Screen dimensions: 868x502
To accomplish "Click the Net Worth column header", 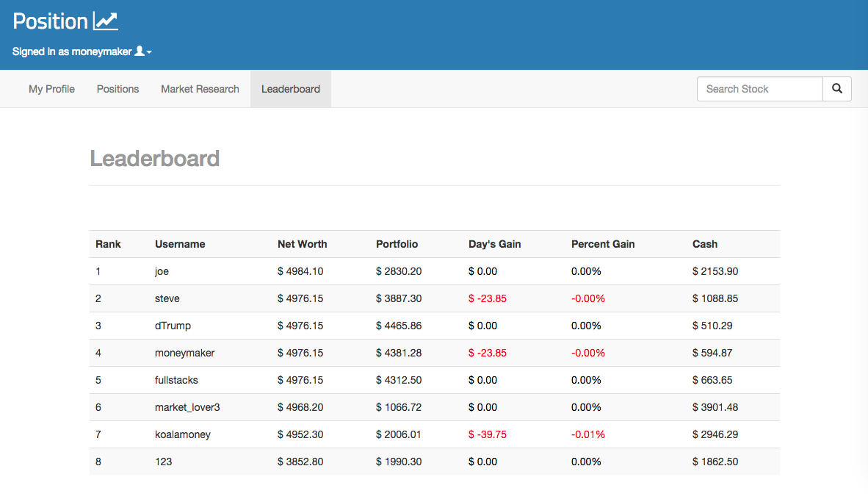I will [303, 244].
